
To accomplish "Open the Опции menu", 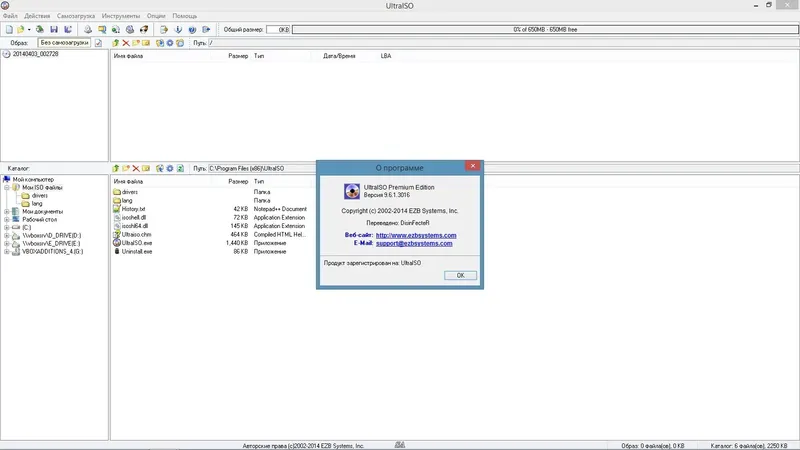I will click(156, 16).
